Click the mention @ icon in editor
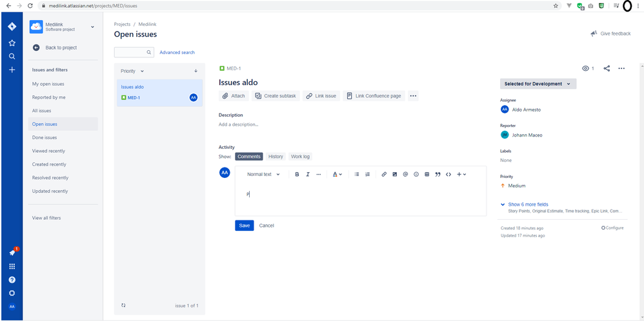The width and height of the screenshot is (644, 321). pyautogui.click(x=405, y=174)
